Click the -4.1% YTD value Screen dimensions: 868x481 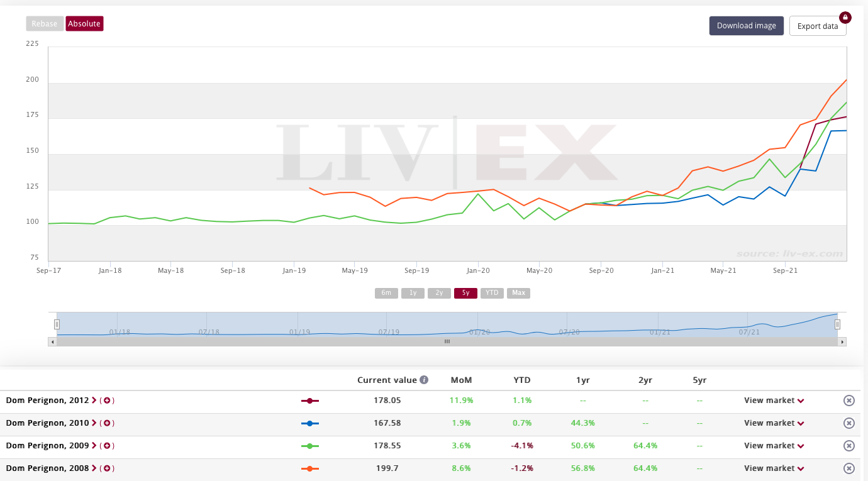point(521,446)
